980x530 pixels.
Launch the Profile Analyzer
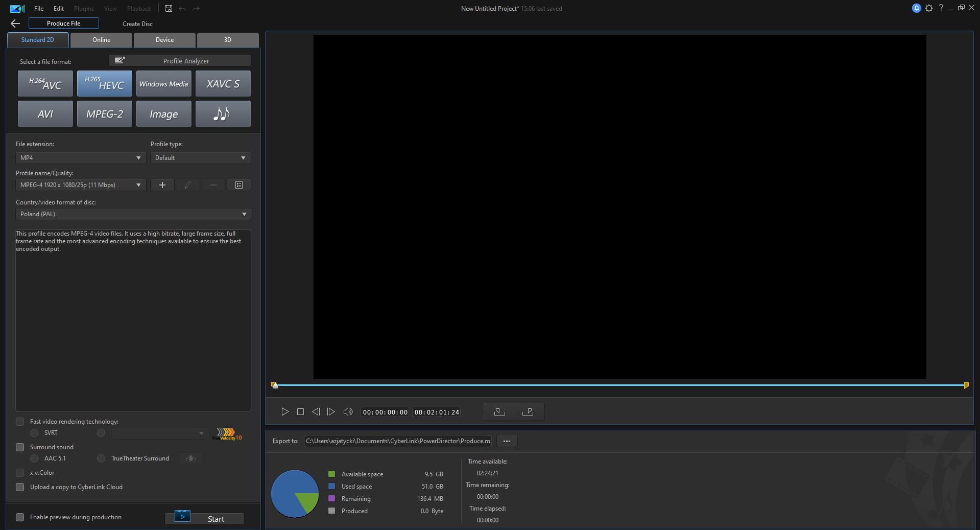click(180, 61)
